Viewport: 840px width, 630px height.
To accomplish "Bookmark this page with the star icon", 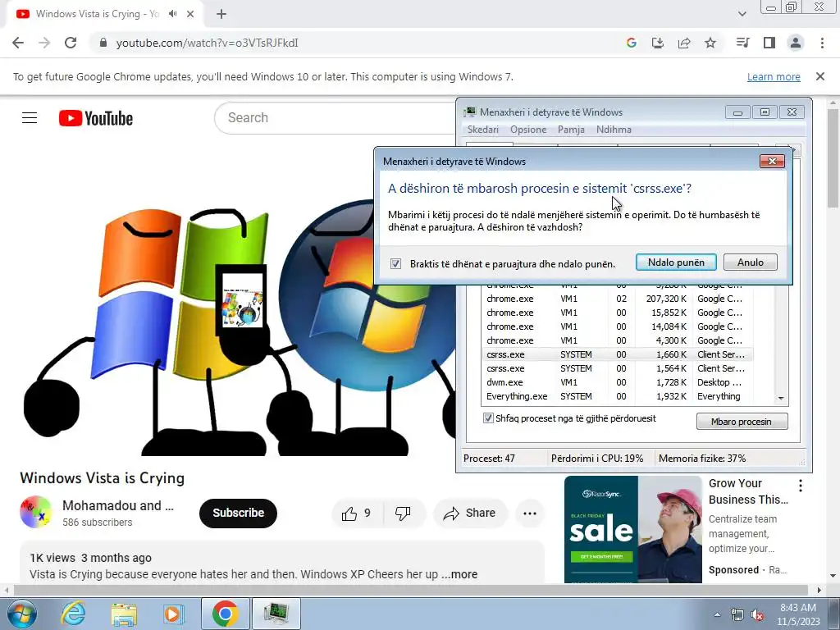I will point(710,43).
